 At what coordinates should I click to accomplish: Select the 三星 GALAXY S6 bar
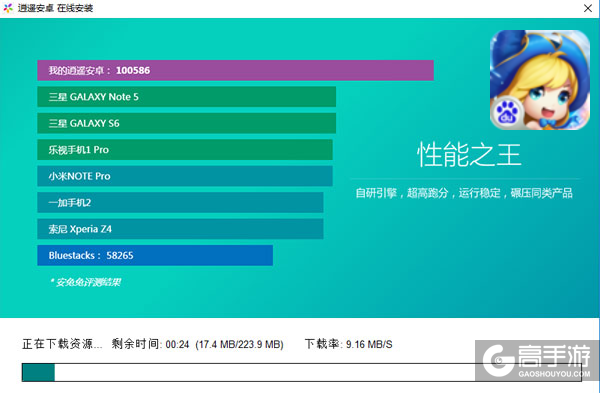(x=186, y=123)
